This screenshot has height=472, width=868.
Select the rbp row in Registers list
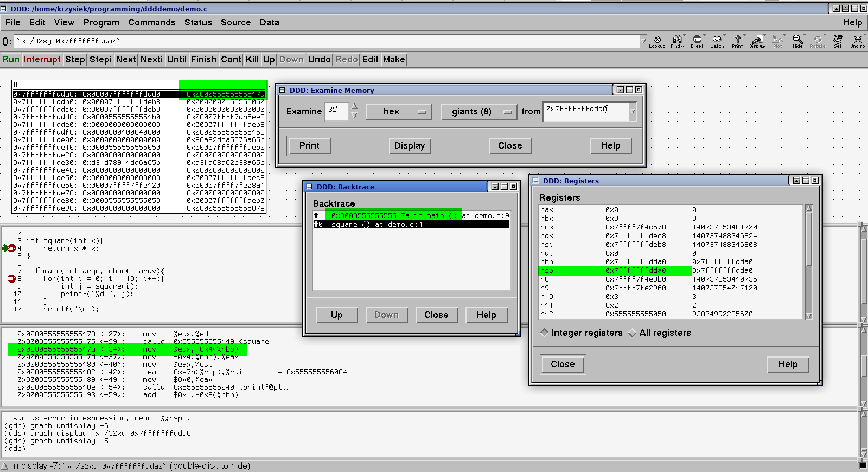coord(670,262)
